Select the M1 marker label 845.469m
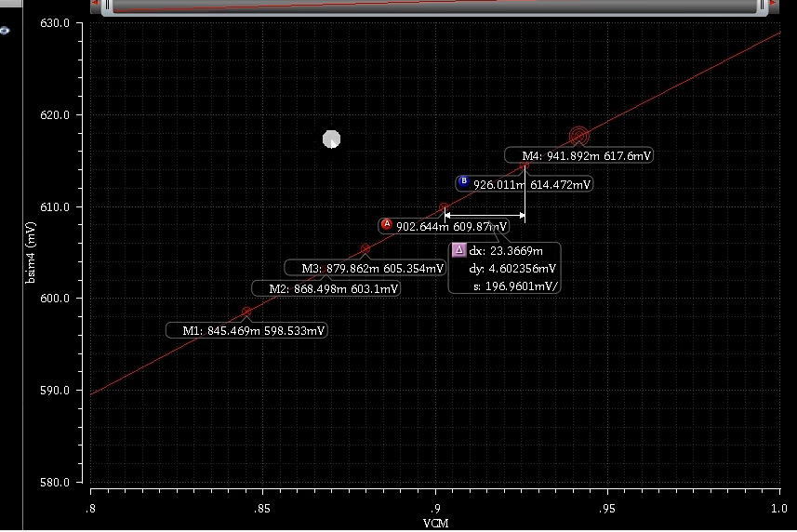 click(x=246, y=330)
